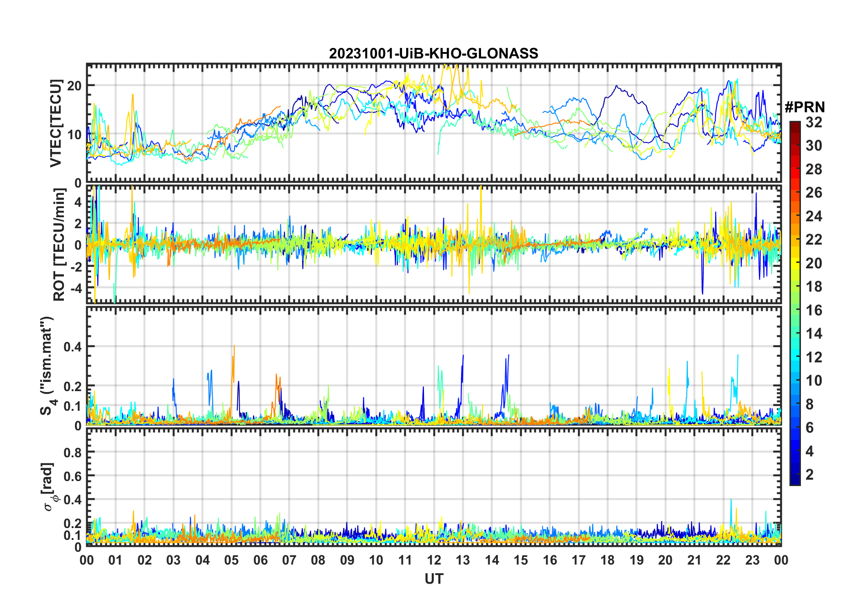Screen dimensions: 868x607
Task: Select colorbar tick label 32
Action: (814, 122)
